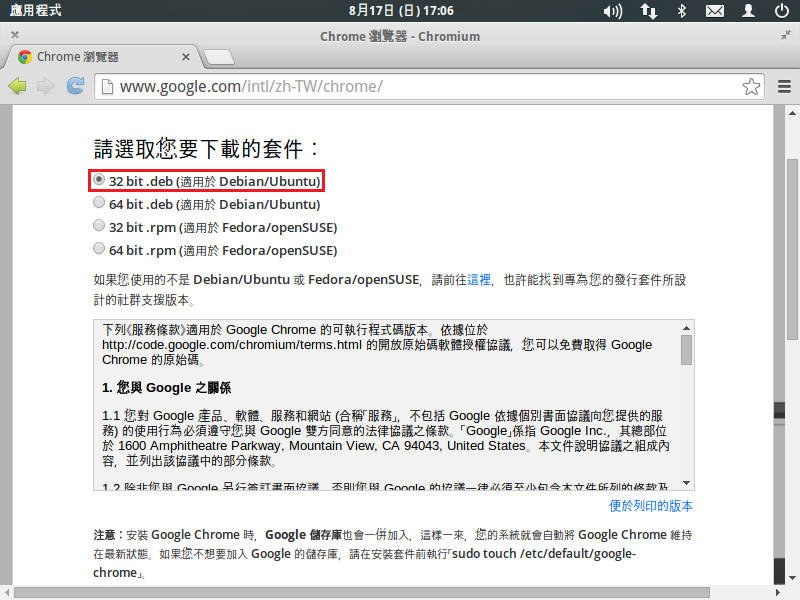This screenshot has width=800, height=600.
Task: Open the mail messaging indicator
Action: click(715, 11)
